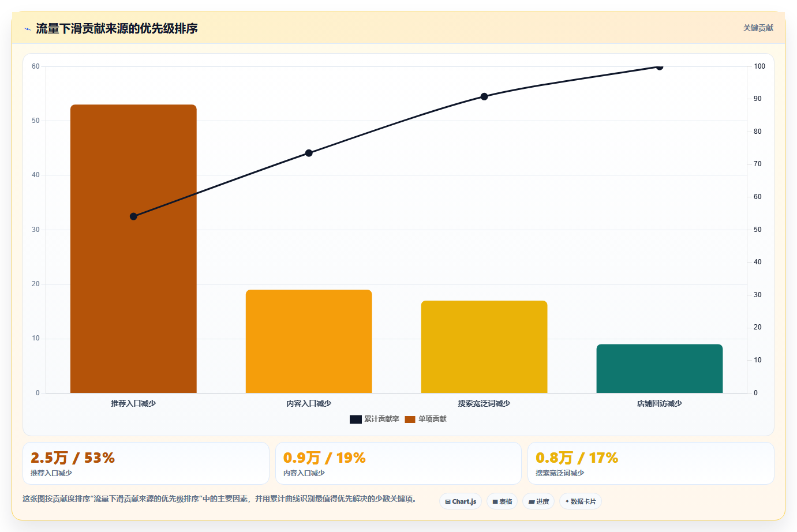This screenshot has width=797, height=532.
Task: Click the 内容入口减少 caption under 0.9万 / 19%
Action: click(304, 473)
